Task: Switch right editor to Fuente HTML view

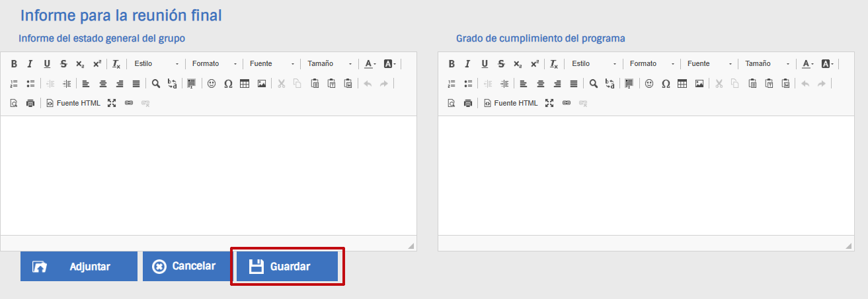Action: tap(510, 104)
